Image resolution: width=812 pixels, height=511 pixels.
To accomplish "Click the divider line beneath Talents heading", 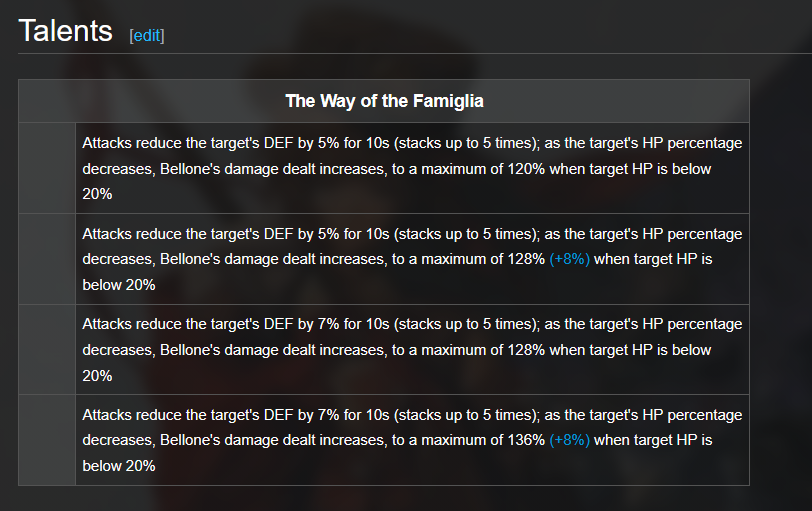I will click(415, 53).
